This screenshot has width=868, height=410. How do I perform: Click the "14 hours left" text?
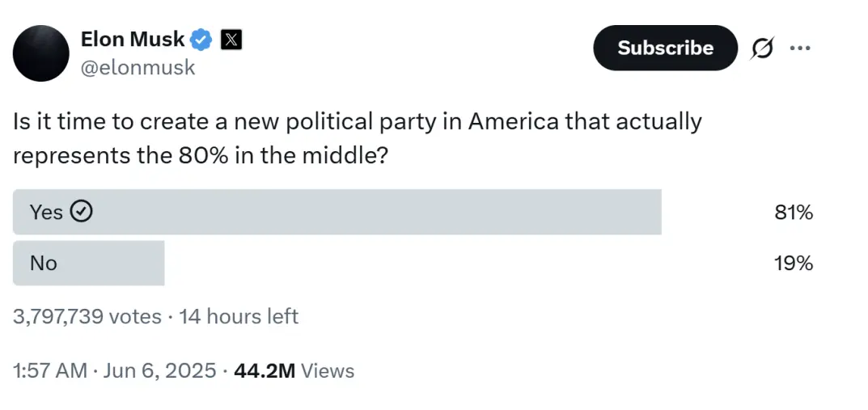239,316
